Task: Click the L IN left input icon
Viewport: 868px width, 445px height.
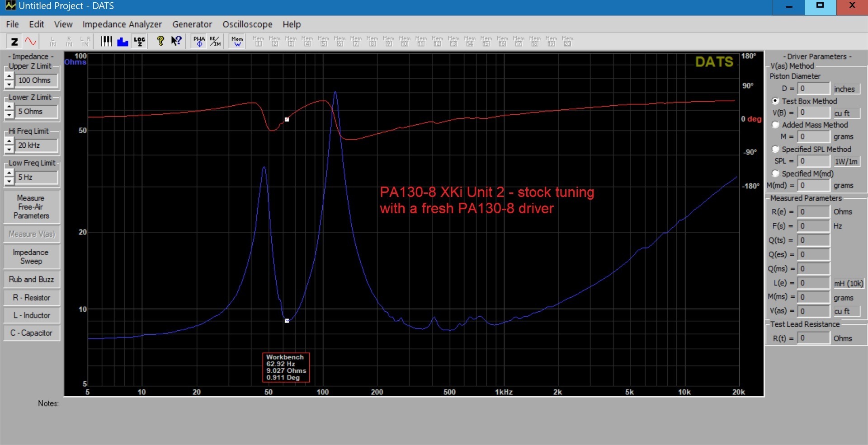Action: click(x=53, y=42)
